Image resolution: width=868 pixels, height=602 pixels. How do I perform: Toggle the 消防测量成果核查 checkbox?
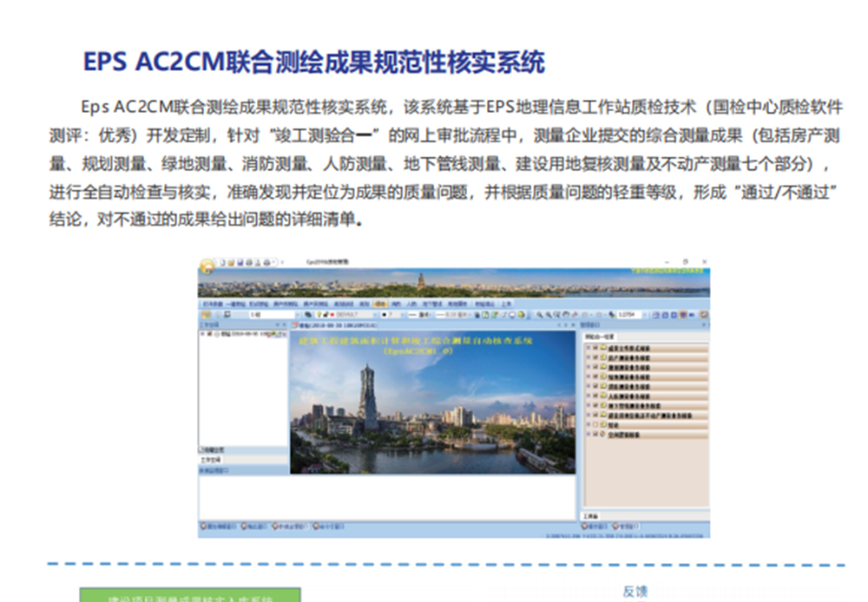(595, 386)
